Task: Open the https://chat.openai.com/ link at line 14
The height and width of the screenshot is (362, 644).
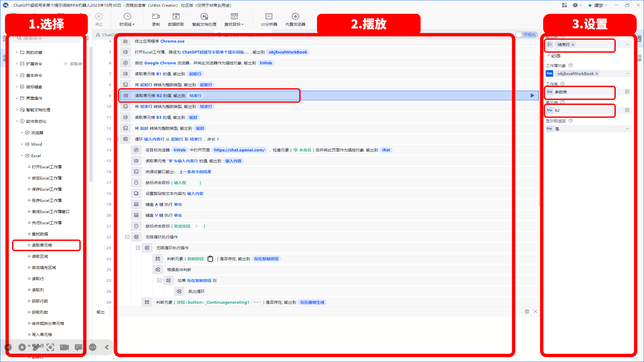Action: [x=239, y=150]
